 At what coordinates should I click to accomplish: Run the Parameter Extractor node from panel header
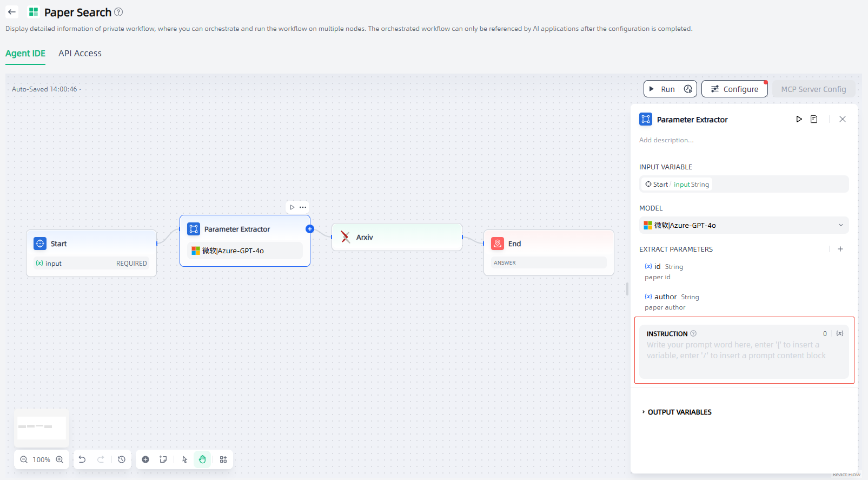click(x=799, y=119)
